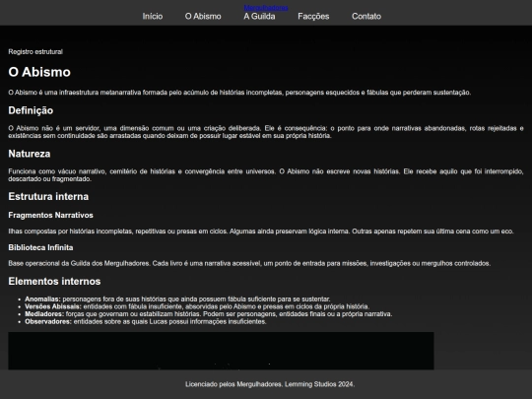Open the O Abismo nav item
This screenshot has width=532, height=399.
pos(203,17)
